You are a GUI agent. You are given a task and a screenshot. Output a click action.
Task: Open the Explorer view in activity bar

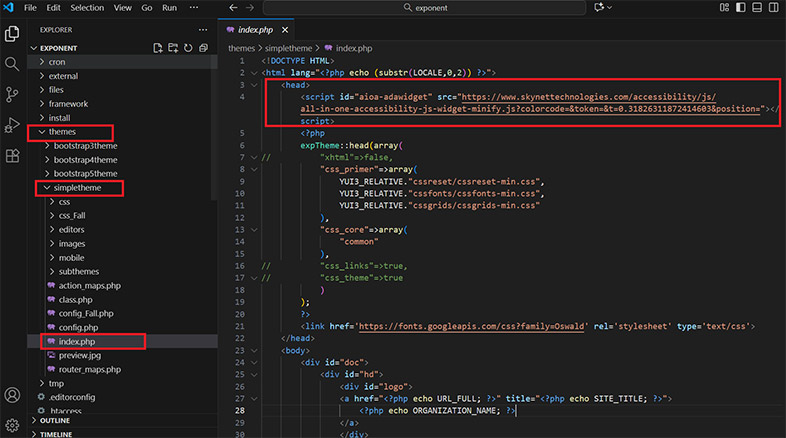12,34
